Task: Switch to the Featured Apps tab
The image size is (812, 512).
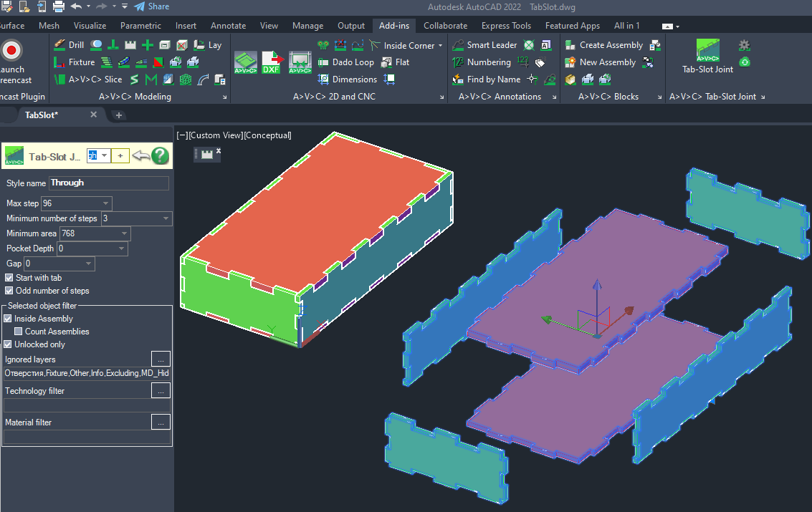Action: [x=572, y=25]
